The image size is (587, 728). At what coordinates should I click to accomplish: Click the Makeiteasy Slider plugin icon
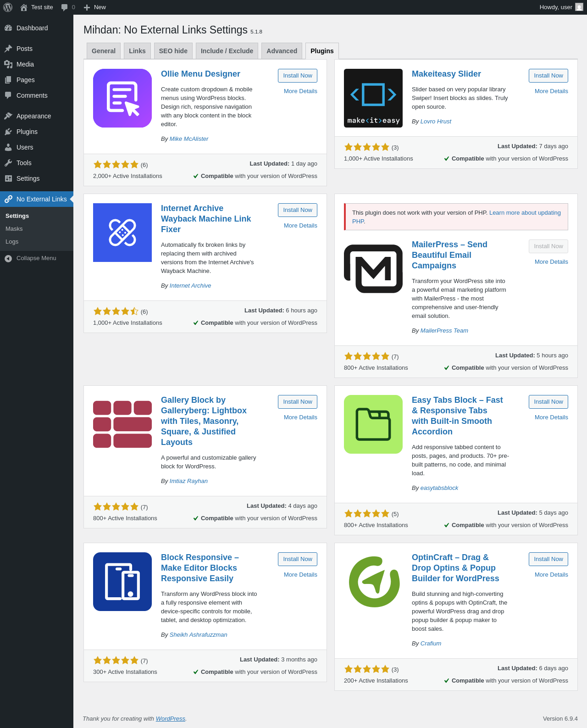pos(373,98)
